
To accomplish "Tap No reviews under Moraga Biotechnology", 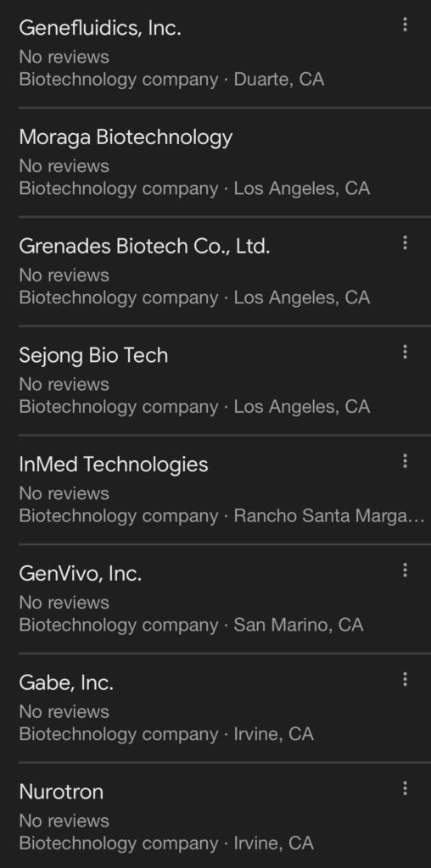I will [64, 166].
